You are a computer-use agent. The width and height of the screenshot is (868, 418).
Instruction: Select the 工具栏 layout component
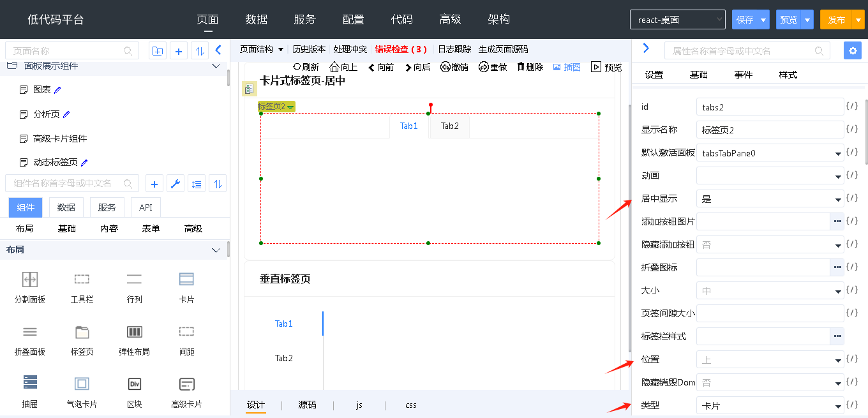click(x=82, y=287)
